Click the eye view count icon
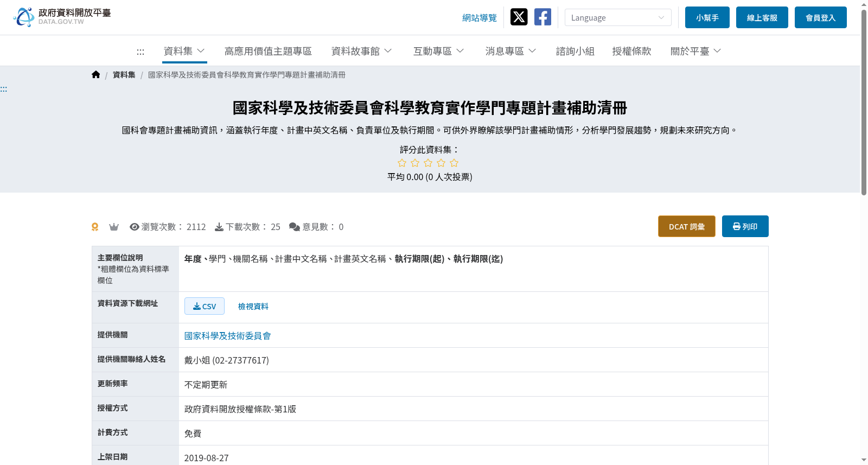Image resolution: width=868 pixels, height=465 pixels. tap(135, 227)
